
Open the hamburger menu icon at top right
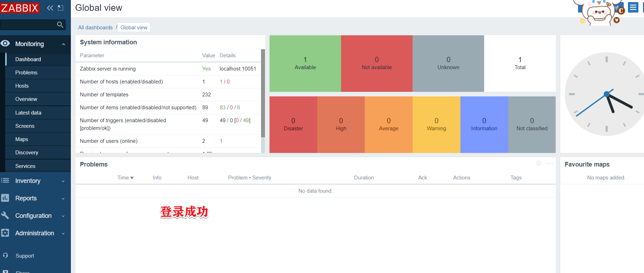633,7
